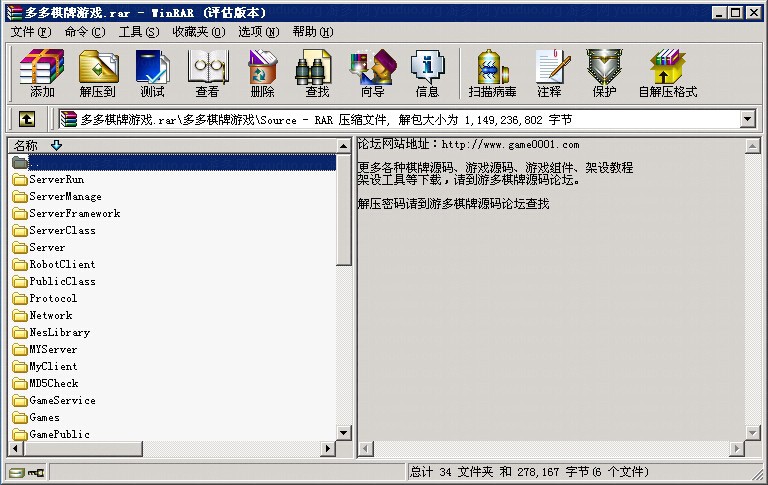Viewport: 768px width, 485px height.
Task: Open the File (文件) menu
Action: coord(30,32)
